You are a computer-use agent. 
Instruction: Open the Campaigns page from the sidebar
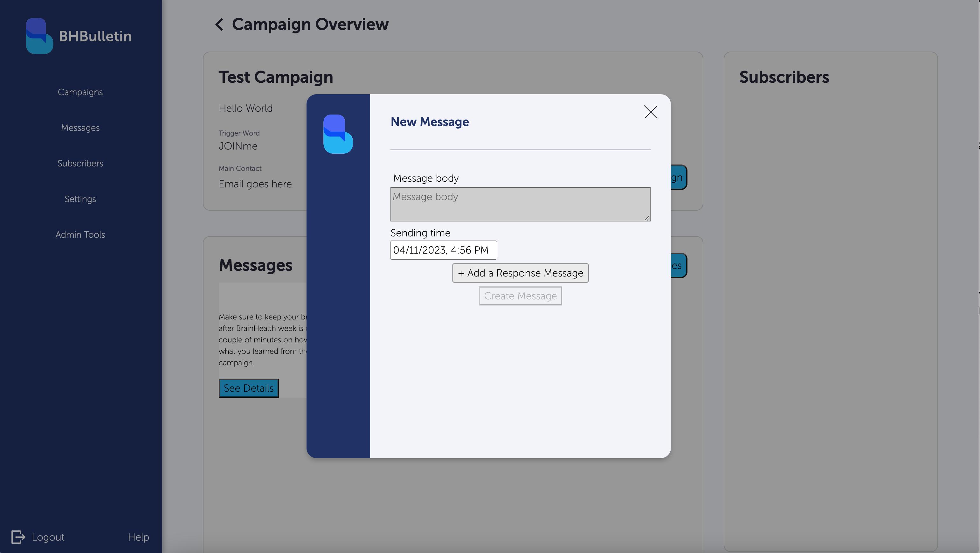pos(80,92)
